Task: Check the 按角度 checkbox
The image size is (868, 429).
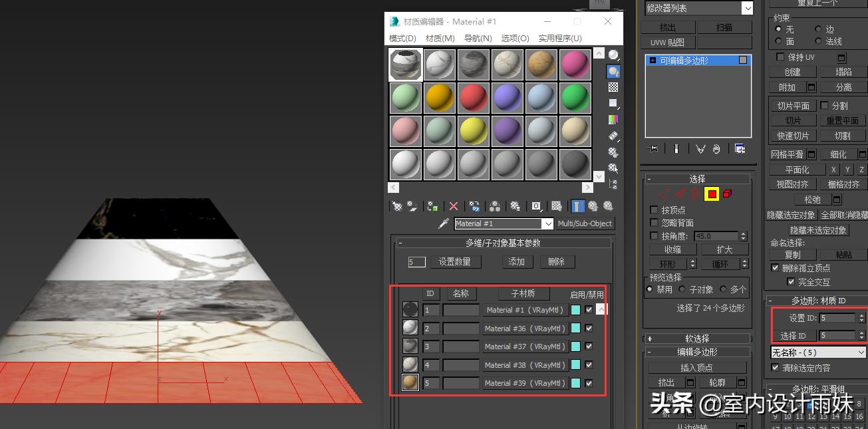Action: [654, 235]
